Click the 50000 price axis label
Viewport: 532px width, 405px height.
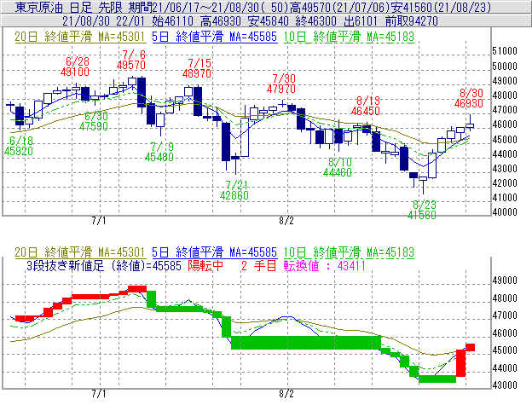pyautogui.click(x=505, y=67)
